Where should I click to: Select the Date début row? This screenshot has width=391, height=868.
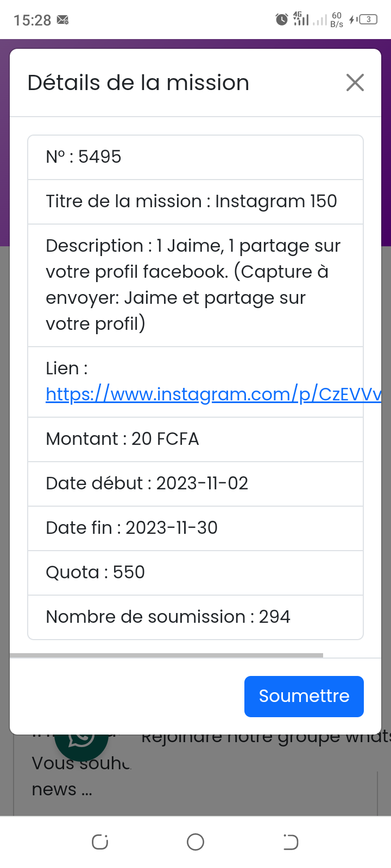point(195,484)
